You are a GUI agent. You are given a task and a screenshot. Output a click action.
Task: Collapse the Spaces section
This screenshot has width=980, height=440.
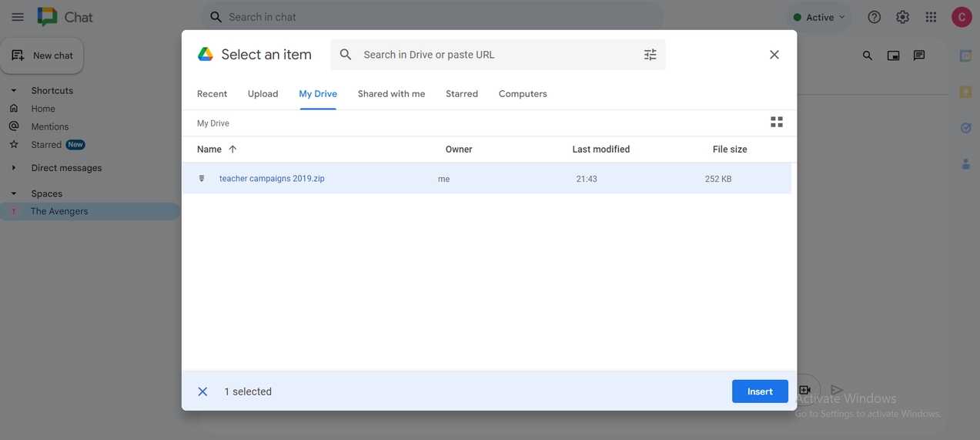(14, 194)
